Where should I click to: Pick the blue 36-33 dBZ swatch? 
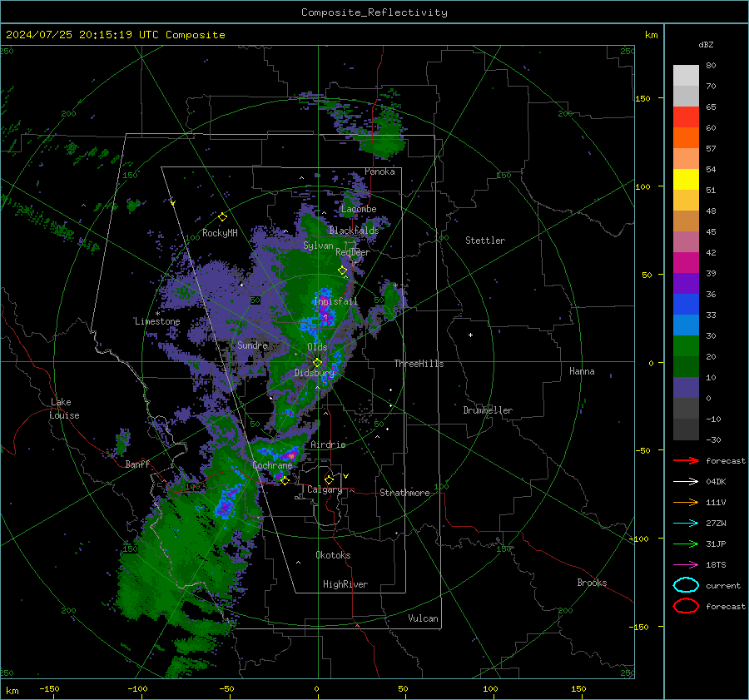tap(686, 305)
